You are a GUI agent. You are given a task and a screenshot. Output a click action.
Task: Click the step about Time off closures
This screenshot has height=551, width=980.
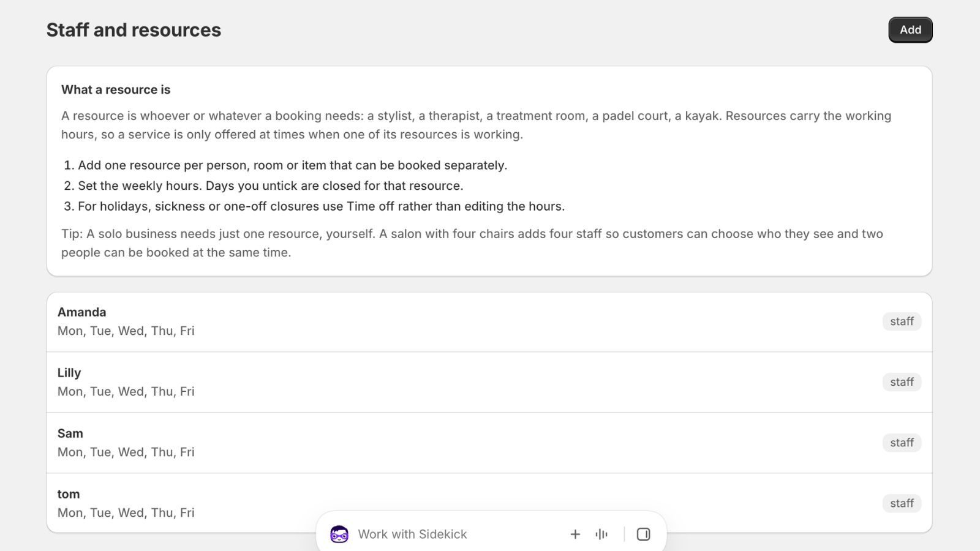[x=321, y=206]
